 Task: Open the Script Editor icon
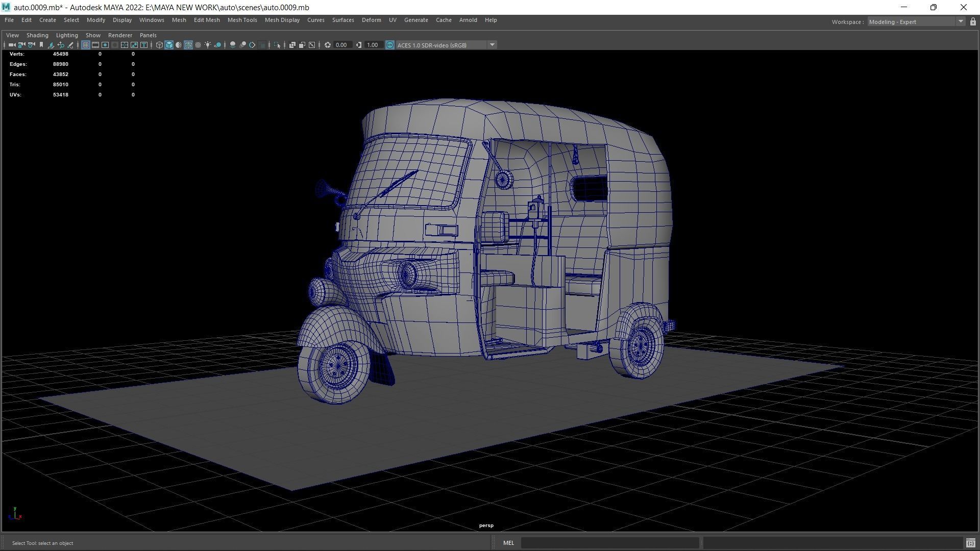pos(970,543)
